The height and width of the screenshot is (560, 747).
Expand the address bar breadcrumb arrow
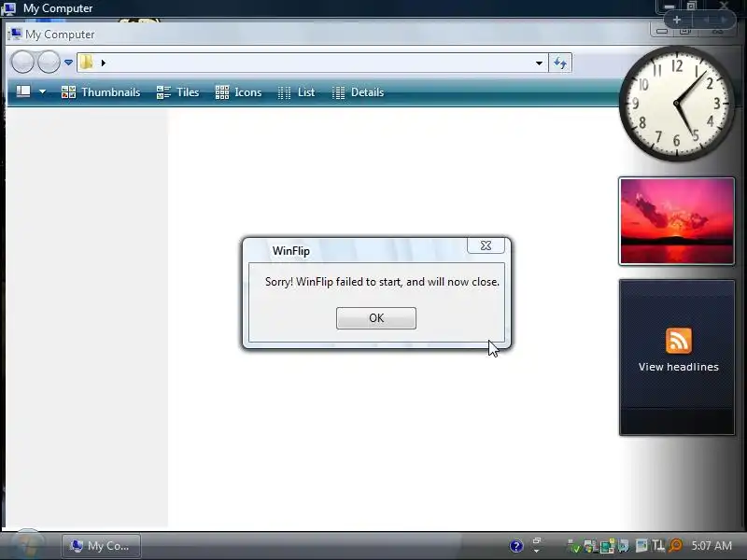[104, 63]
